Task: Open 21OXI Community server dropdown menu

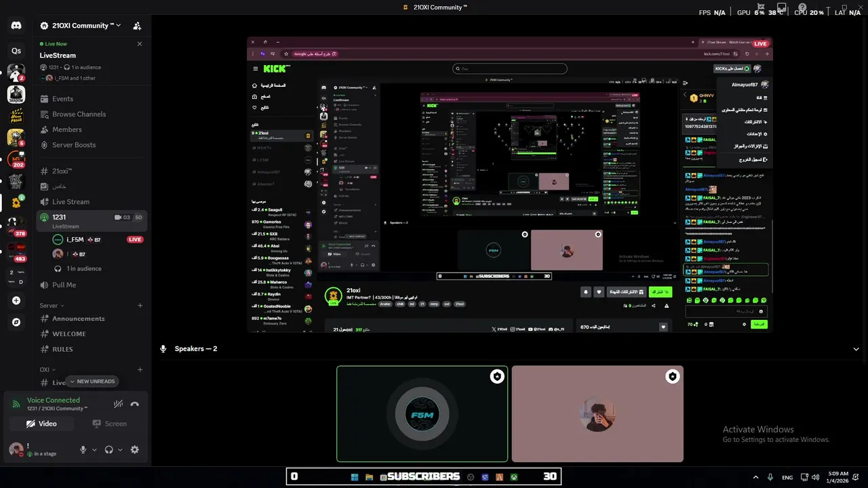Action: 81,26
